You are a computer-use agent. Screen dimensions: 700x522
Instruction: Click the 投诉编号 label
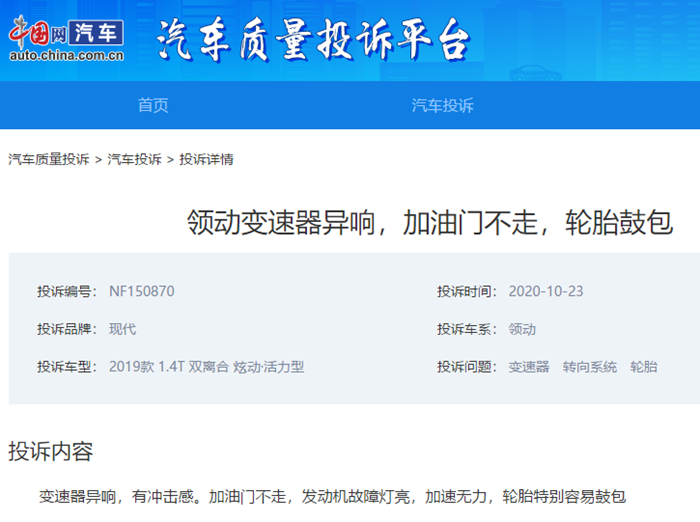point(67,291)
